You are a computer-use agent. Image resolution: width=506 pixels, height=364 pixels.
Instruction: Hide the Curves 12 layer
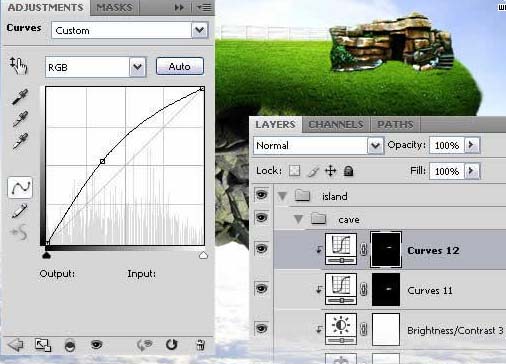[x=261, y=249]
